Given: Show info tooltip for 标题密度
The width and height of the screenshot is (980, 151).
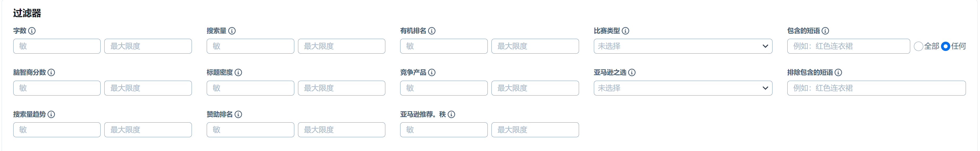Looking at the screenshot, I should 239,72.
